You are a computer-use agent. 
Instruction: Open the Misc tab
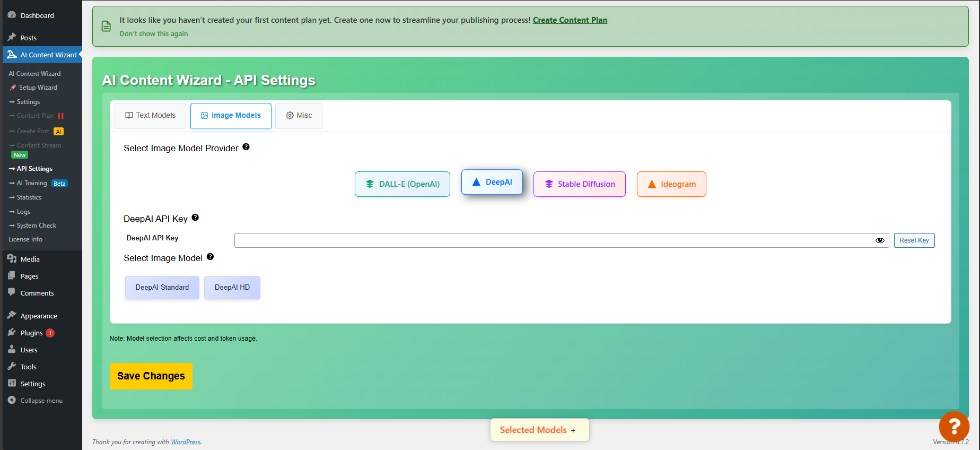[x=299, y=115]
